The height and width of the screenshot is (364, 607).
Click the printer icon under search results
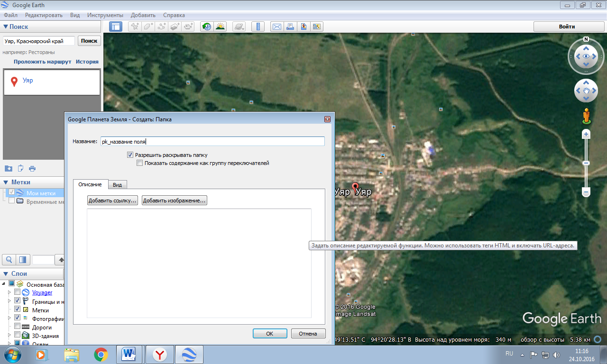(x=32, y=168)
